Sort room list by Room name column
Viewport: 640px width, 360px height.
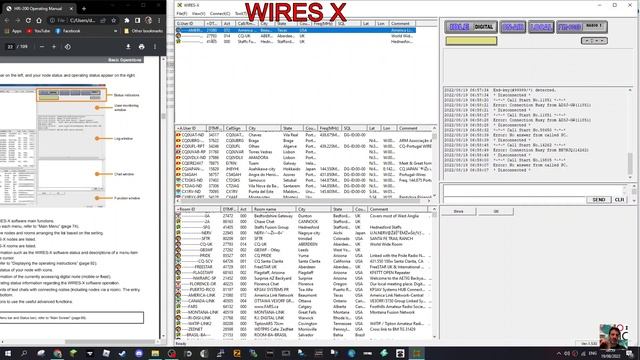tap(274, 209)
